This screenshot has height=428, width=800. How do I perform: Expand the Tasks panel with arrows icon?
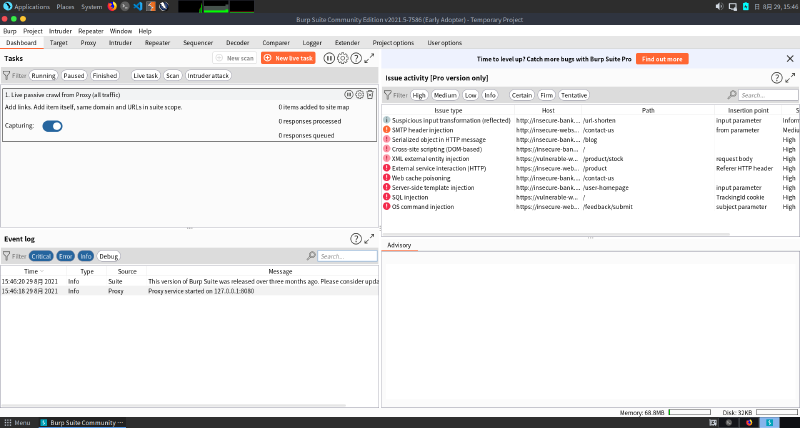[x=369, y=58]
